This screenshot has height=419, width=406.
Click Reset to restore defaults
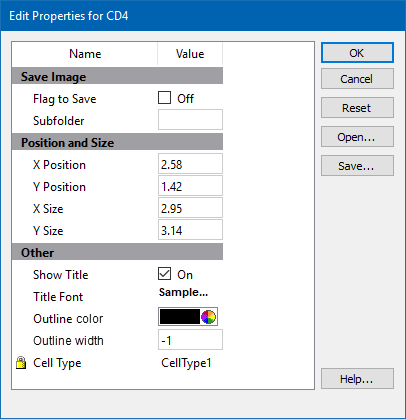[x=357, y=108]
